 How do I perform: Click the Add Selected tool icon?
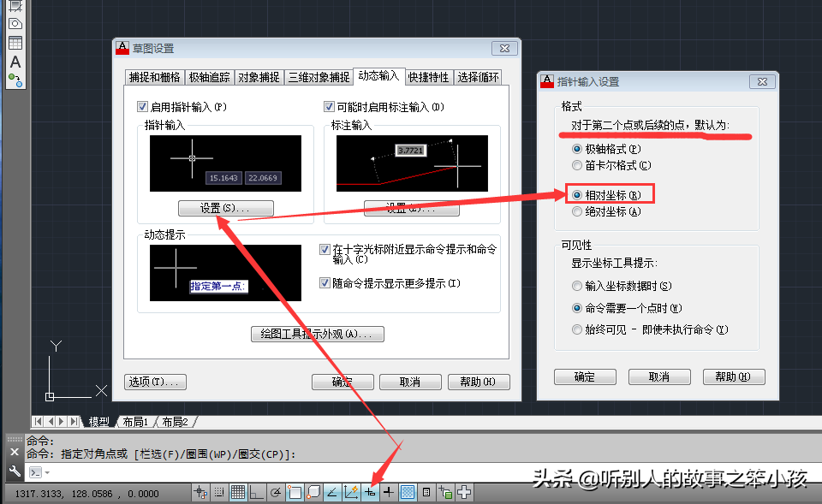15,80
